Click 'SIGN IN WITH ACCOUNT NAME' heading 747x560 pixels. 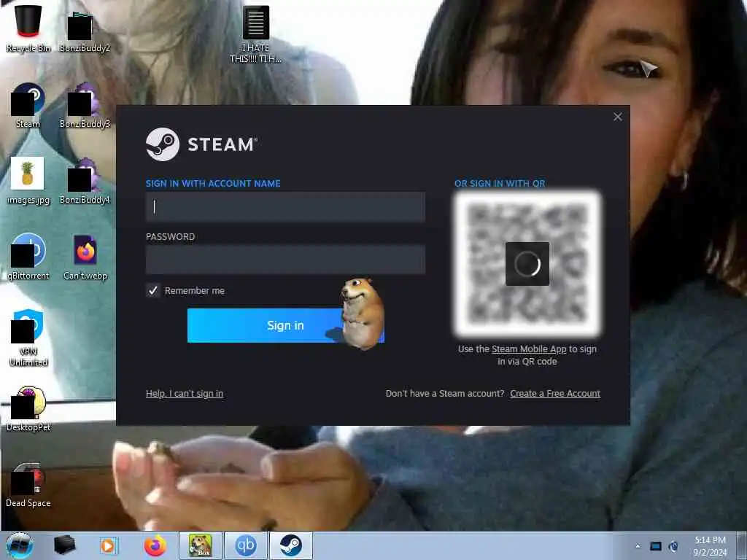coord(213,183)
